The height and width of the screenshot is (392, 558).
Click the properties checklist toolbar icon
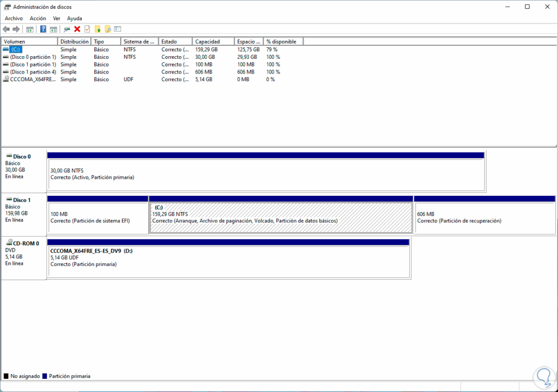pyautogui.click(x=87, y=29)
